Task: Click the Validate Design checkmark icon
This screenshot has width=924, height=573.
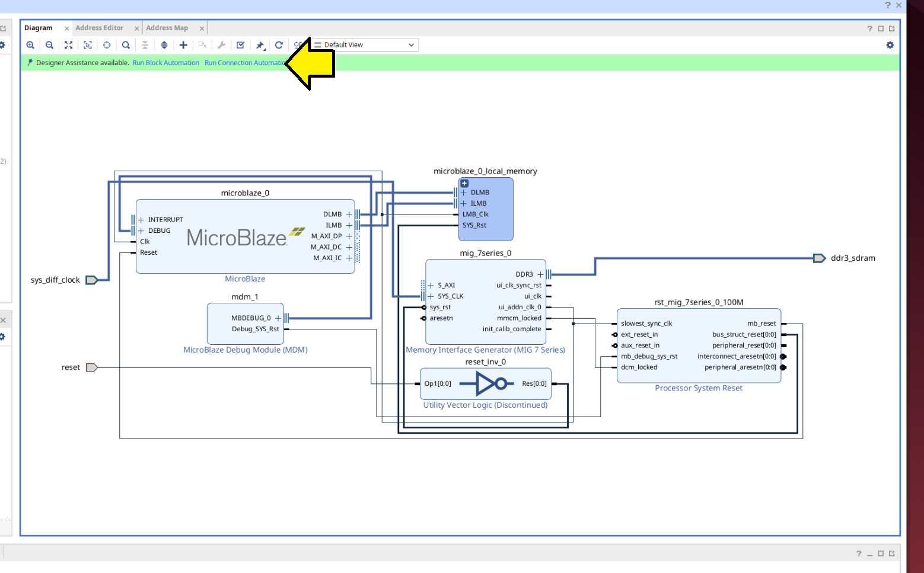Action: pyautogui.click(x=240, y=45)
